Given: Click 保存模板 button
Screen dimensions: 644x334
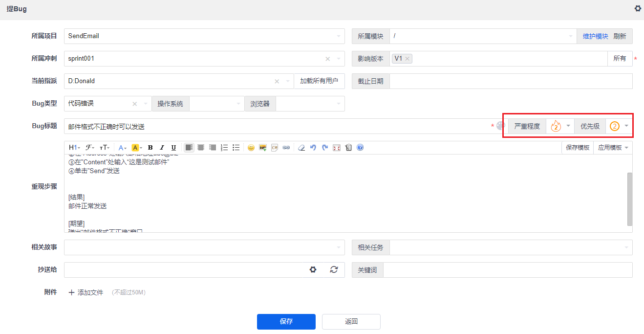Looking at the screenshot, I should (x=578, y=148).
